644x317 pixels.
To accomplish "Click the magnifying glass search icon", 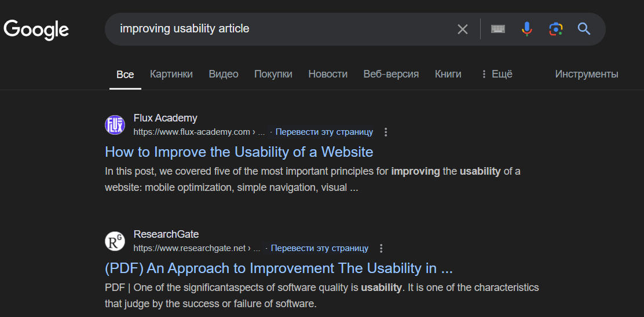I will (584, 29).
